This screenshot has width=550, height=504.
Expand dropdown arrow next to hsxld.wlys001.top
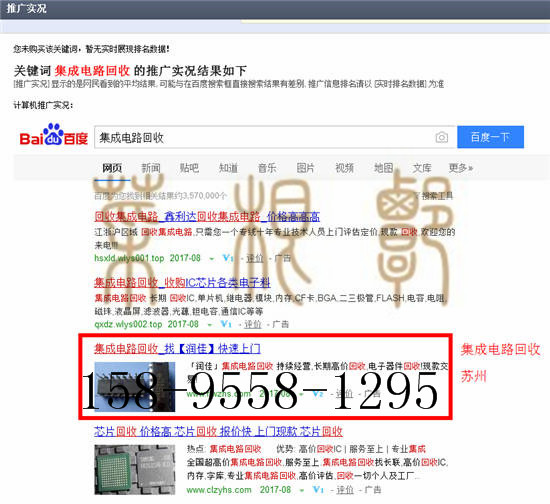pyautogui.click(x=212, y=259)
